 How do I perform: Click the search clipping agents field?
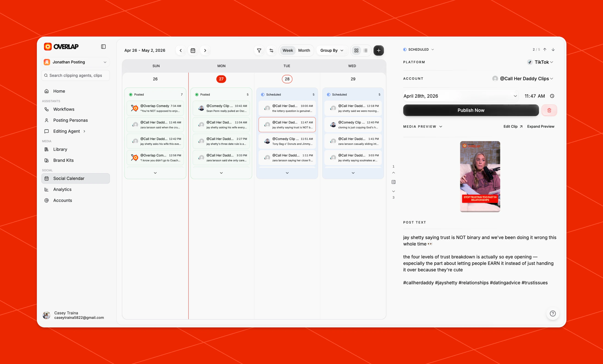coord(76,75)
